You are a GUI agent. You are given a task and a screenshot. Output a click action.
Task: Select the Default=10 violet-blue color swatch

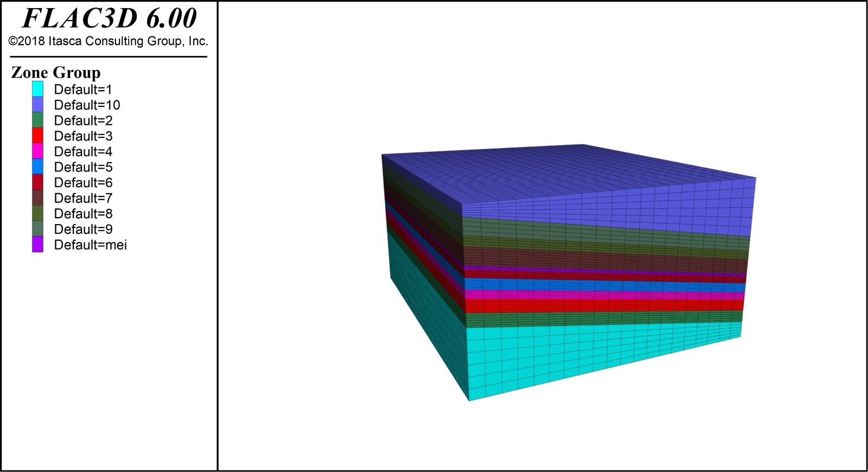[37, 105]
